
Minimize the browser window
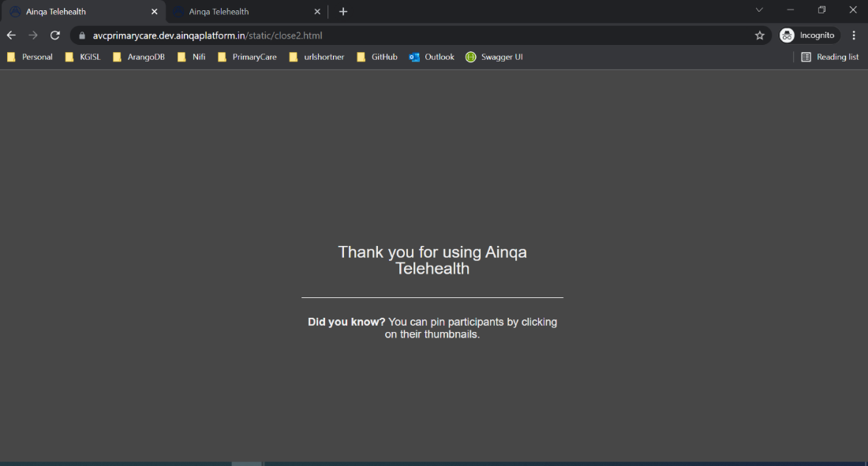point(791,10)
